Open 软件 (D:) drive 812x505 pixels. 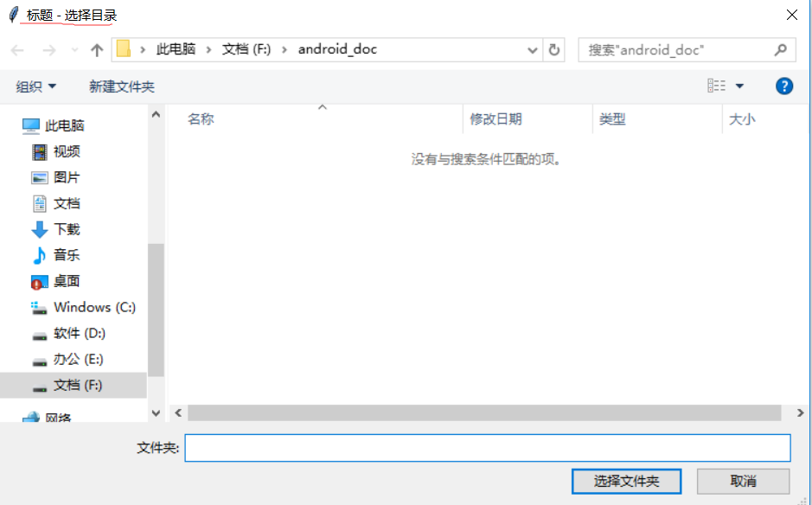tap(80, 333)
